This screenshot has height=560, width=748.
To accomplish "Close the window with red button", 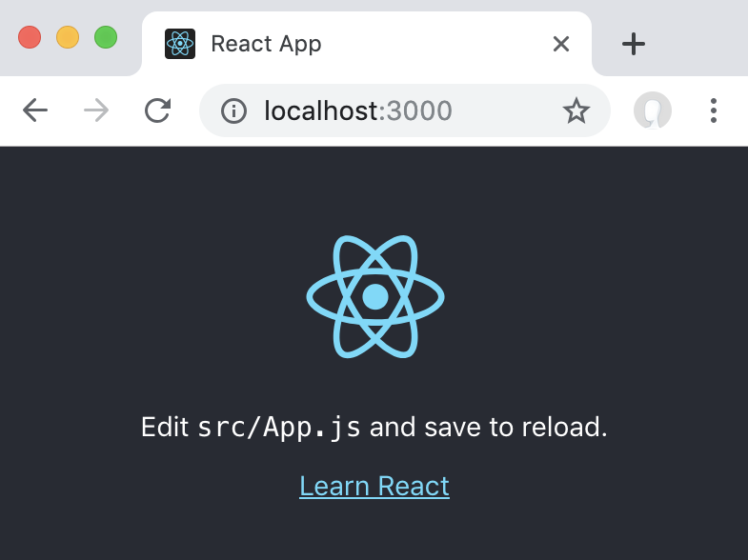I will [30, 38].
